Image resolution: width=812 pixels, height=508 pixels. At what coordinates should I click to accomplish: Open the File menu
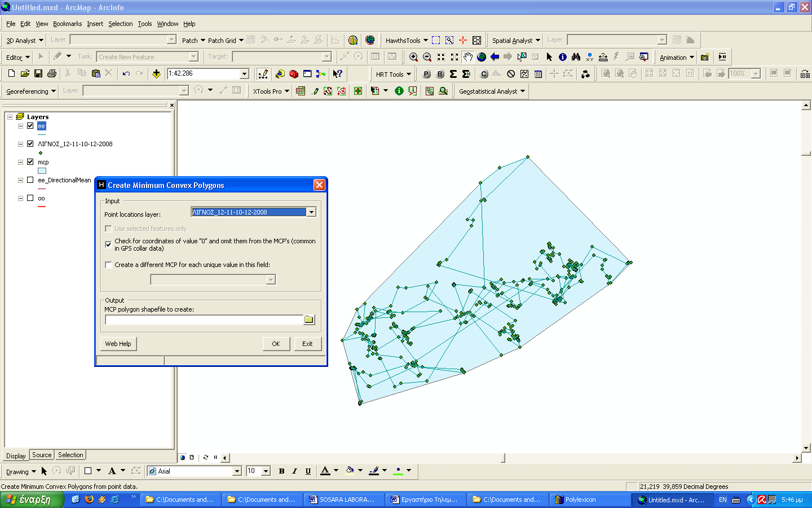point(11,24)
